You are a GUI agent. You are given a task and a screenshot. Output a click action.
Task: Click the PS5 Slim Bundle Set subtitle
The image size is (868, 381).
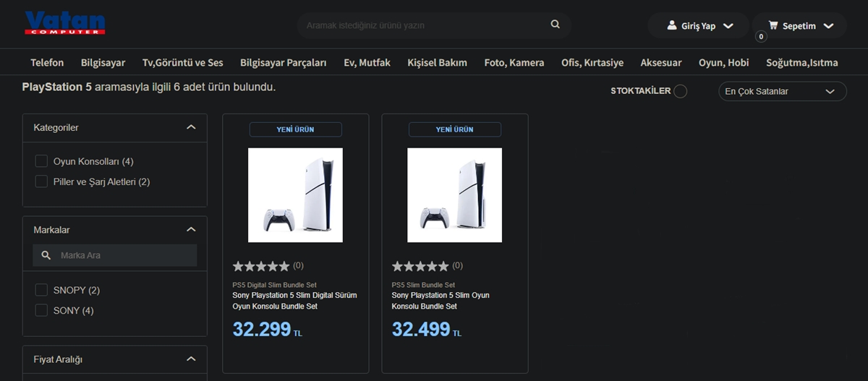[x=423, y=285]
